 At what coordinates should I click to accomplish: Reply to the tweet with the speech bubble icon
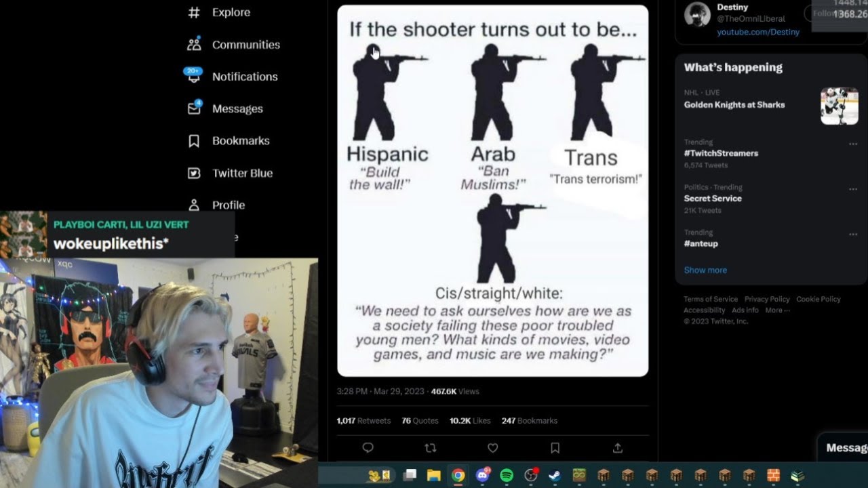pyautogui.click(x=368, y=447)
